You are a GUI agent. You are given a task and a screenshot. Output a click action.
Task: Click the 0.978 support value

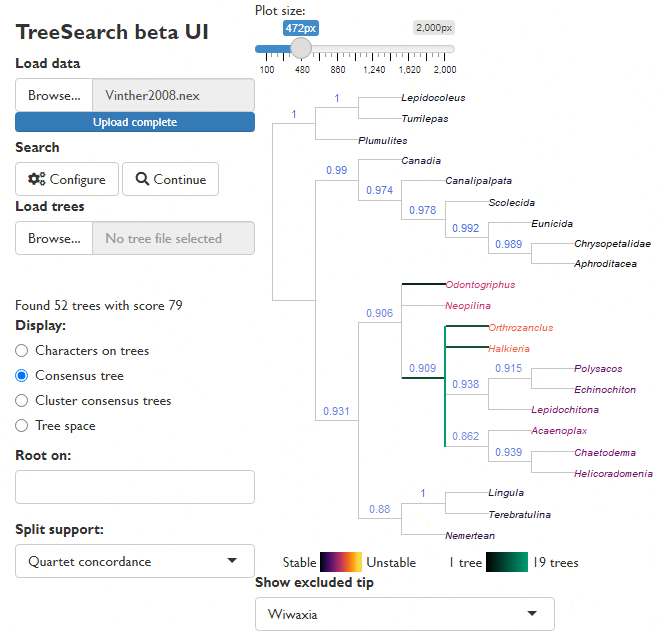[422, 210]
